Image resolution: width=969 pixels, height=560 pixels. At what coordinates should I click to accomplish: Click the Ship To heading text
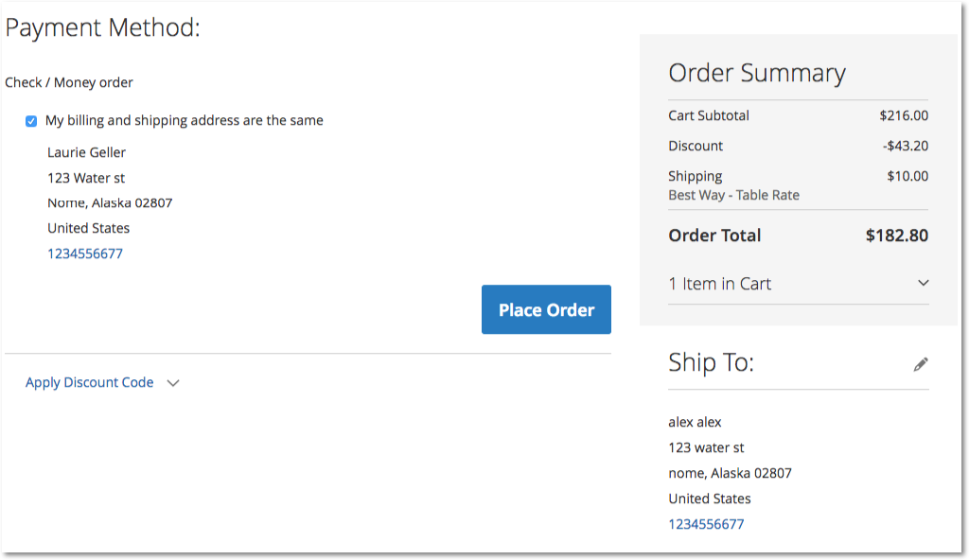712,362
